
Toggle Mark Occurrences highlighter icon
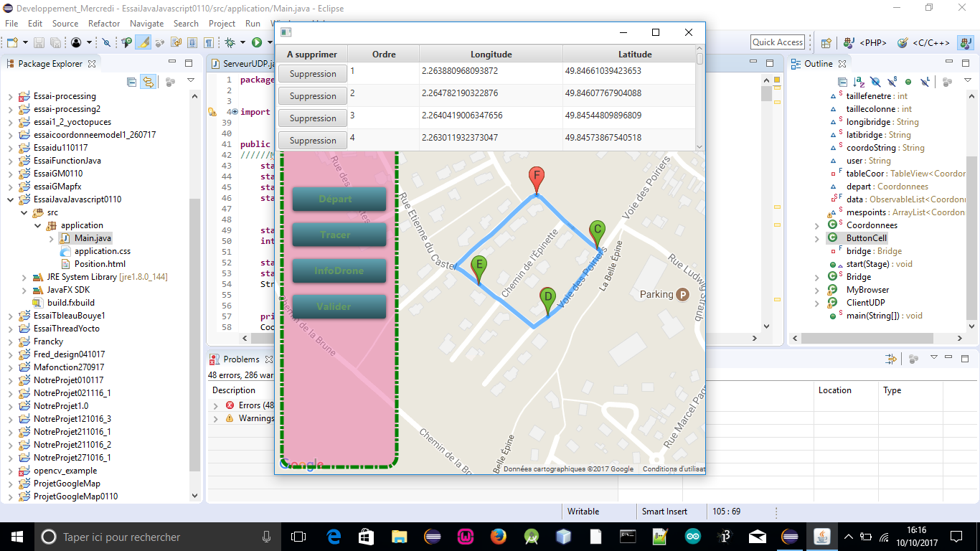(144, 43)
